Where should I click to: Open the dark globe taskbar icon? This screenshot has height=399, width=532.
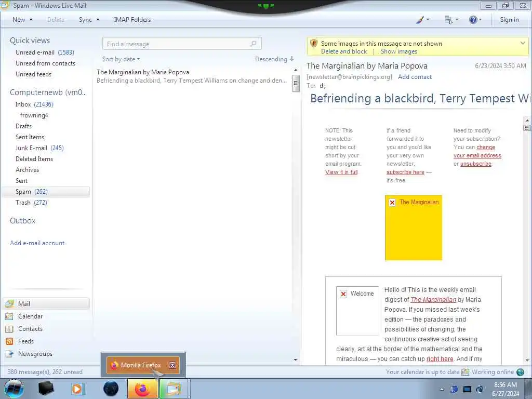pos(111,389)
